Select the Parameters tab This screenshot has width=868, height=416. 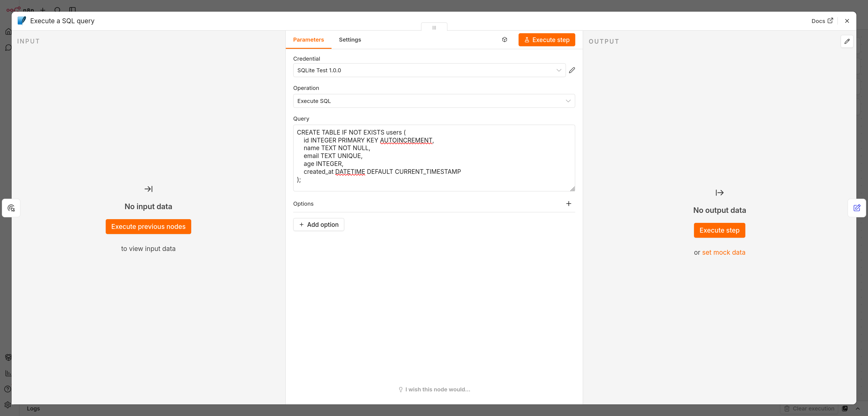(308, 40)
